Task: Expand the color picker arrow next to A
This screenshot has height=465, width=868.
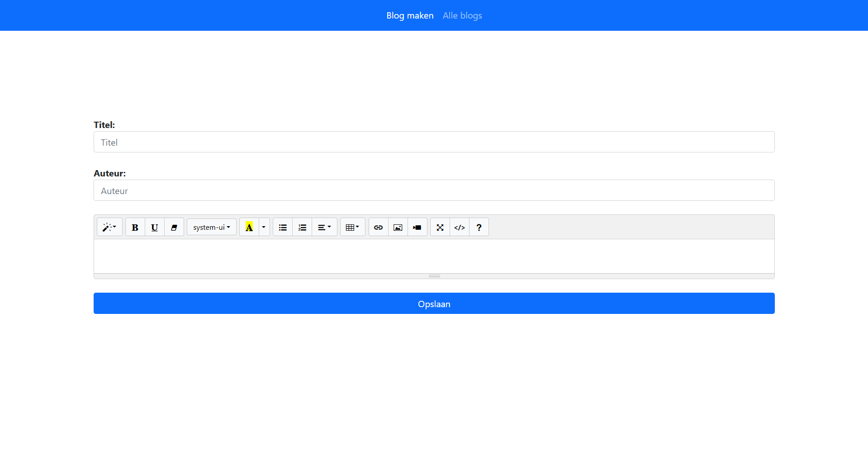Action: point(264,228)
